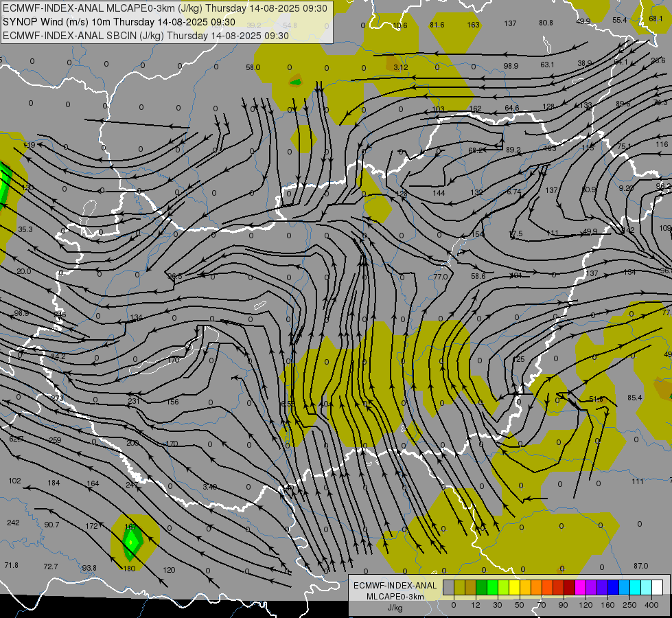Click the map value 245

(x=60, y=314)
